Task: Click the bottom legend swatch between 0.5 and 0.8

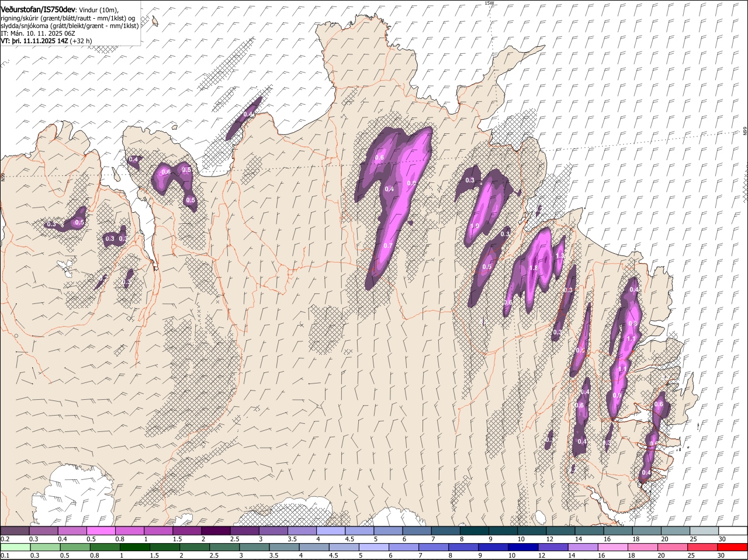Action: pyautogui.click(x=75, y=547)
